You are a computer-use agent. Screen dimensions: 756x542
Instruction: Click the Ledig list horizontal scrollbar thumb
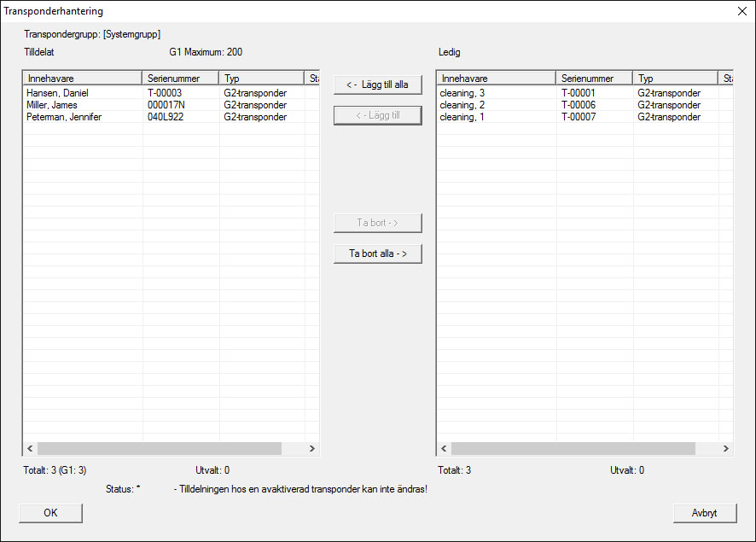tap(573, 448)
